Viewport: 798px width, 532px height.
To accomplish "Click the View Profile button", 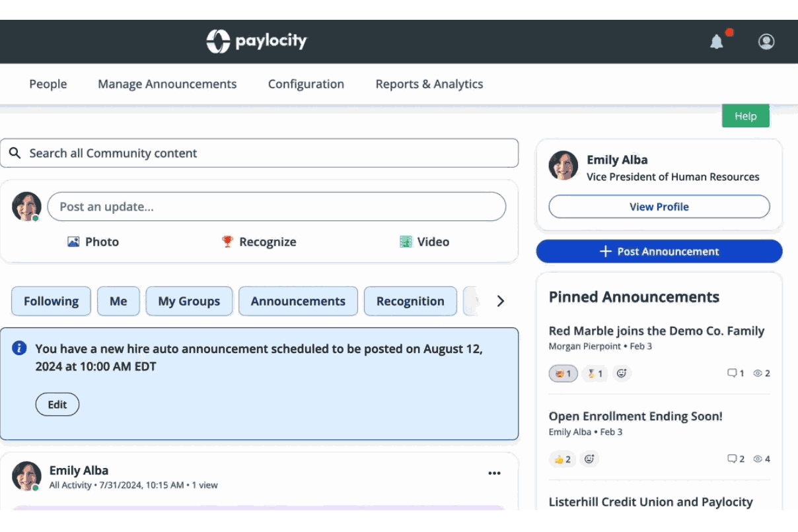I will click(x=659, y=207).
